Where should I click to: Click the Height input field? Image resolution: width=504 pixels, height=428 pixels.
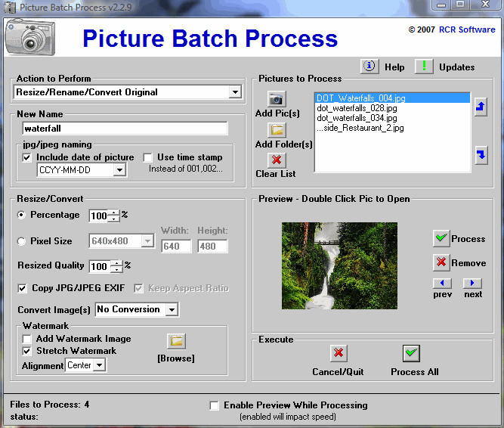click(212, 247)
